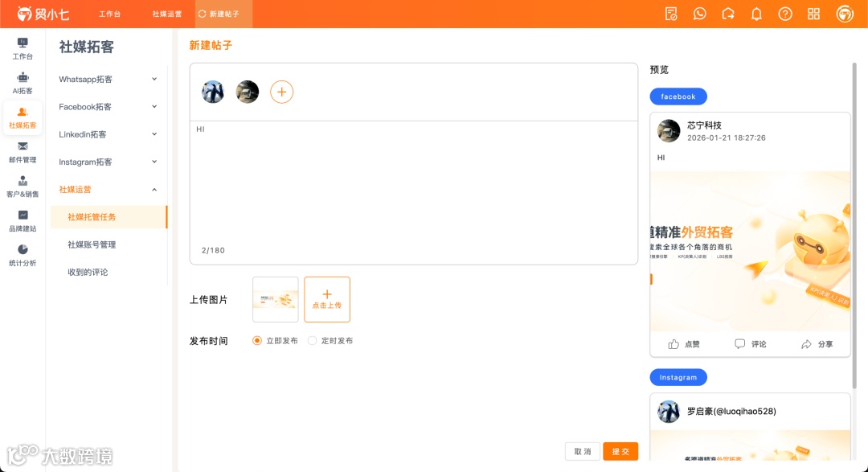The image size is (868, 472).
Task: Expand Whatsapp拓客 menu
Action: point(108,80)
